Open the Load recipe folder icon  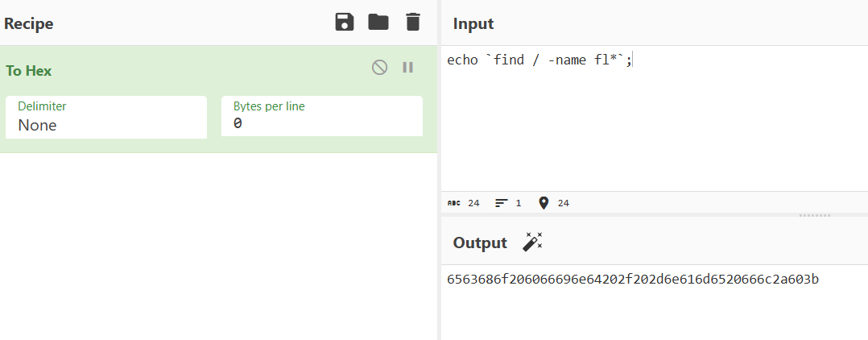tap(378, 23)
